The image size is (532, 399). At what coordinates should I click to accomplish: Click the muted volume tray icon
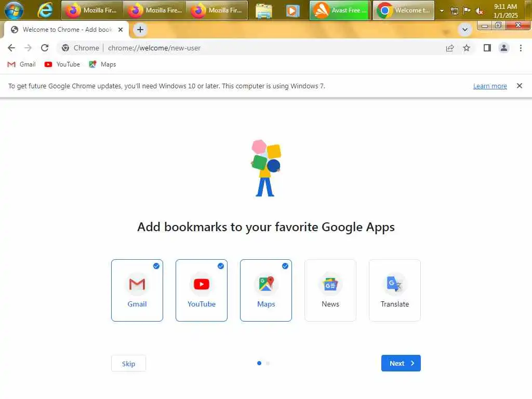pos(479,11)
